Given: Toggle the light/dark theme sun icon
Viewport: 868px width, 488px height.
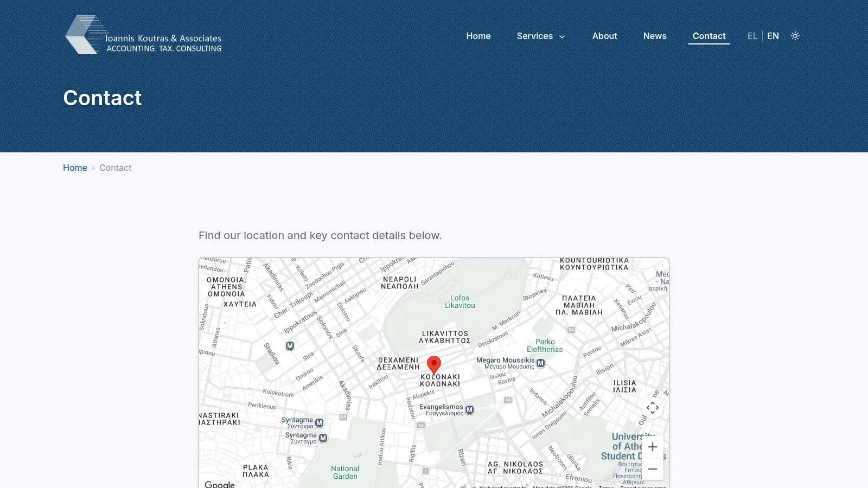Looking at the screenshot, I should (x=795, y=36).
